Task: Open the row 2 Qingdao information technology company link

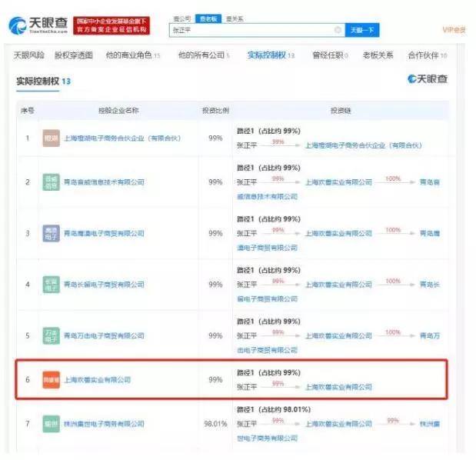Action: click(x=104, y=182)
